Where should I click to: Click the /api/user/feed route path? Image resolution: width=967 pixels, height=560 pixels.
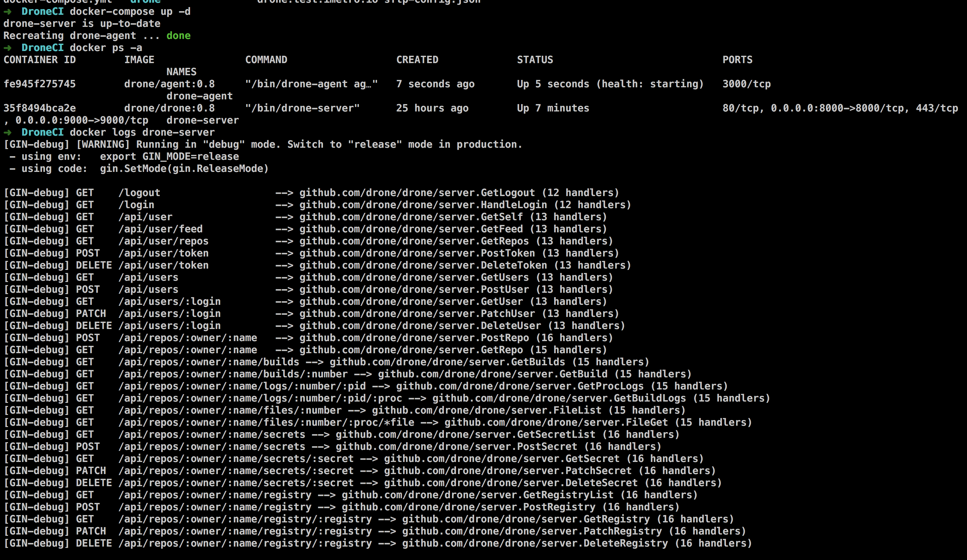click(x=160, y=229)
